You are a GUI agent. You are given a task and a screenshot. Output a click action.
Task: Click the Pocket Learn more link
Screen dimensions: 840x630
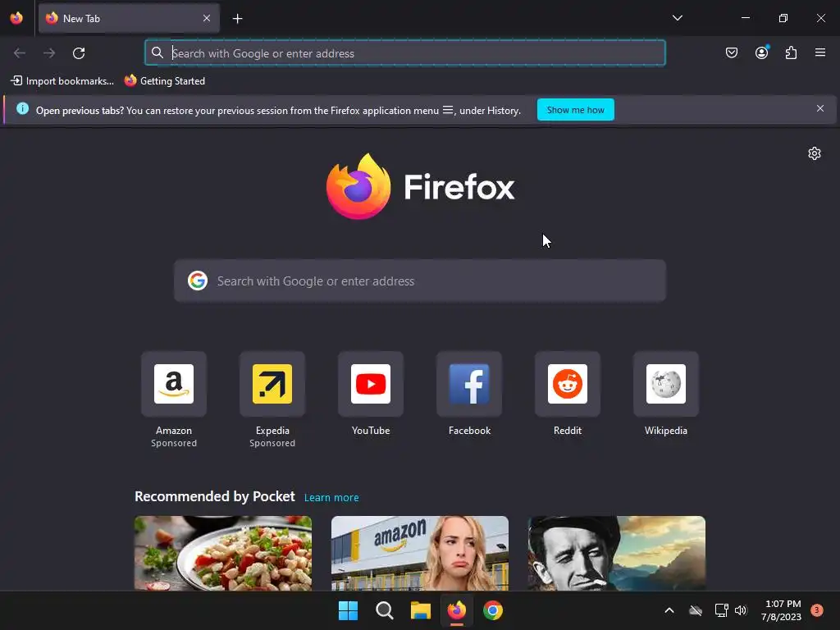(331, 498)
